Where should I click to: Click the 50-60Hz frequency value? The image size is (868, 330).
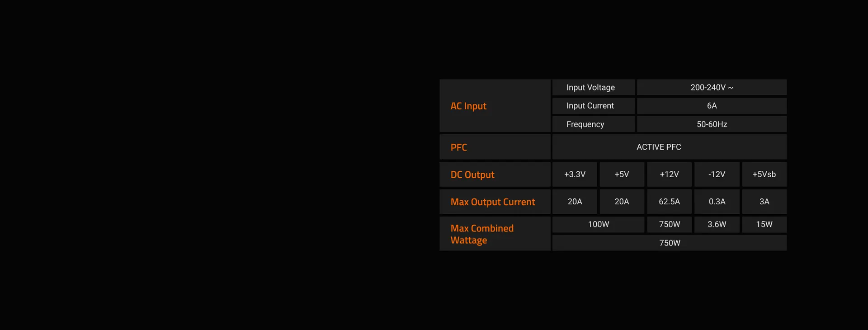coord(712,124)
